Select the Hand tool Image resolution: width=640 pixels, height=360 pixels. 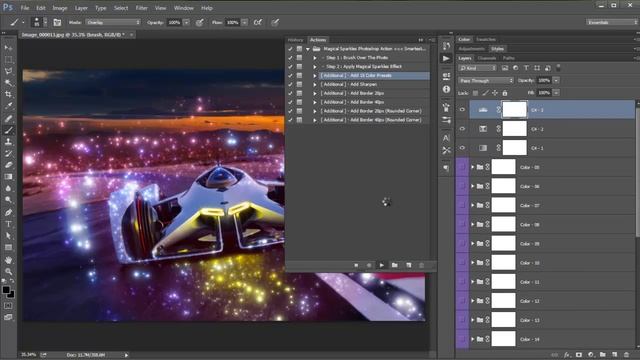coord(8,260)
